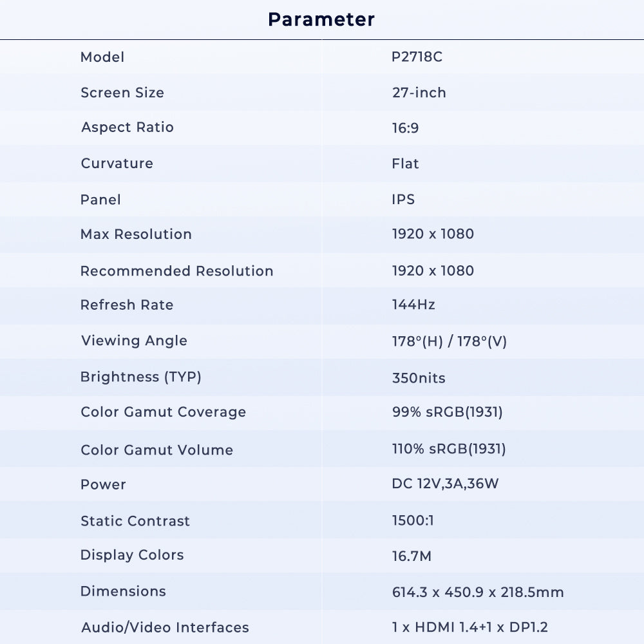Image resolution: width=644 pixels, height=644 pixels.
Task: Select the 1500:1 contrast value
Action: click(x=412, y=520)
